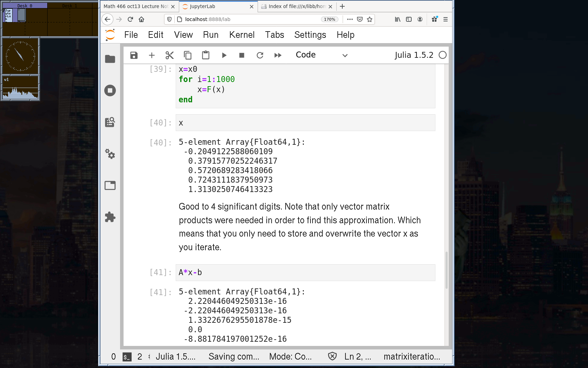Click the Julia 1.5.2 kernel name
The width and height of the screenshot is (588, 368).
coord(414,55)
